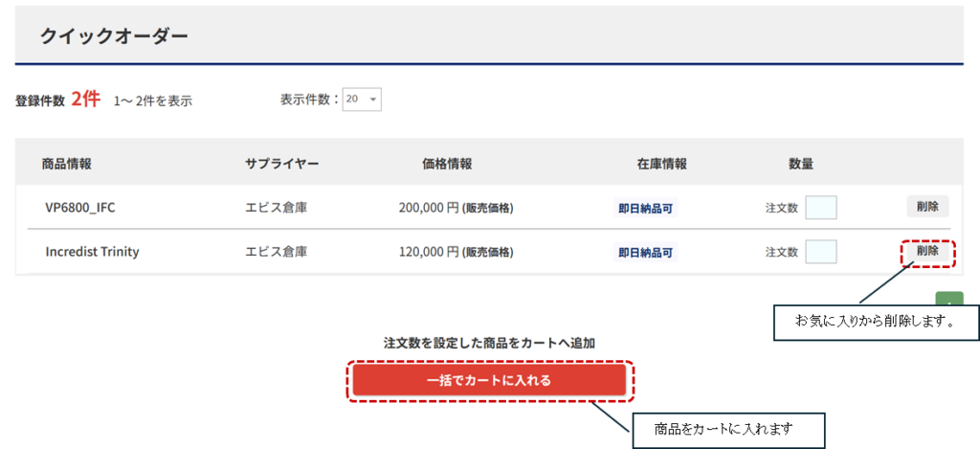Click the サプライヤー column header
The height and width of the screenshot is (449, 980).
pos(281,164)
